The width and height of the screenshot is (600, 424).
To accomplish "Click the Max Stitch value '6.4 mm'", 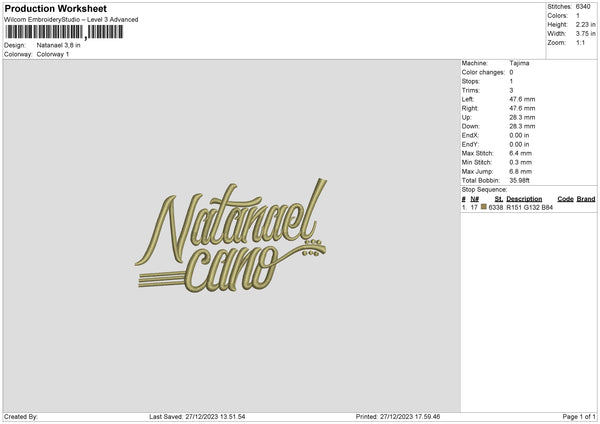I will click(520, 153).
